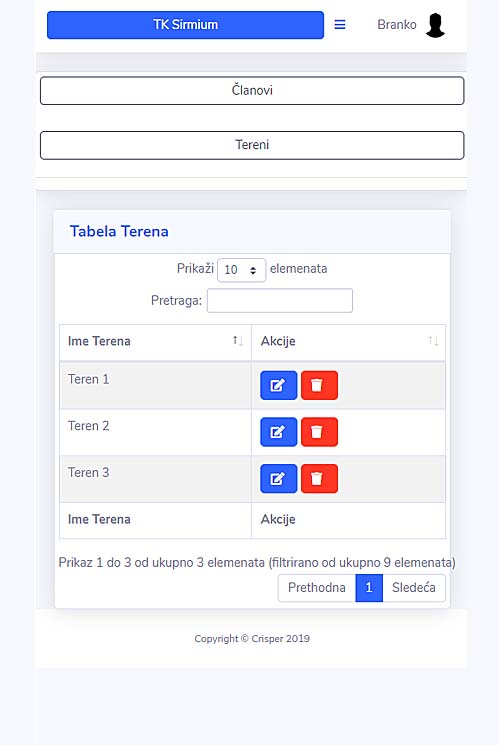This screenshot has width=499, height=745.
Task: Click the Branko user avatar icon
Action: [x=435, y=25]
